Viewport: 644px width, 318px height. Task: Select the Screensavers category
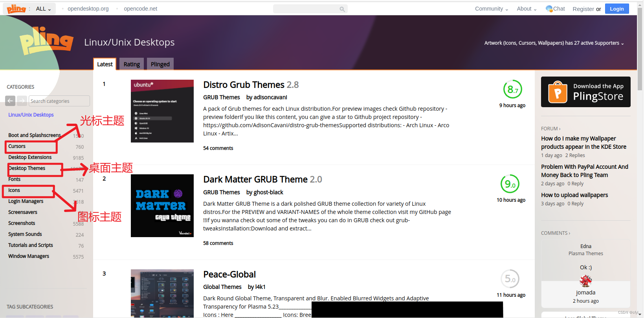tap(23, 212)
